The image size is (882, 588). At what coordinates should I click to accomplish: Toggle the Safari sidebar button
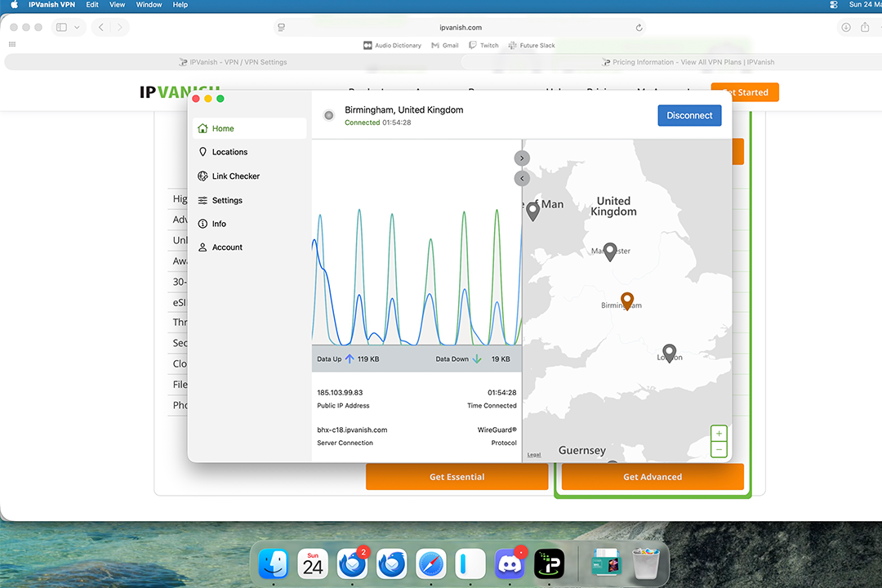coord(61,27)
